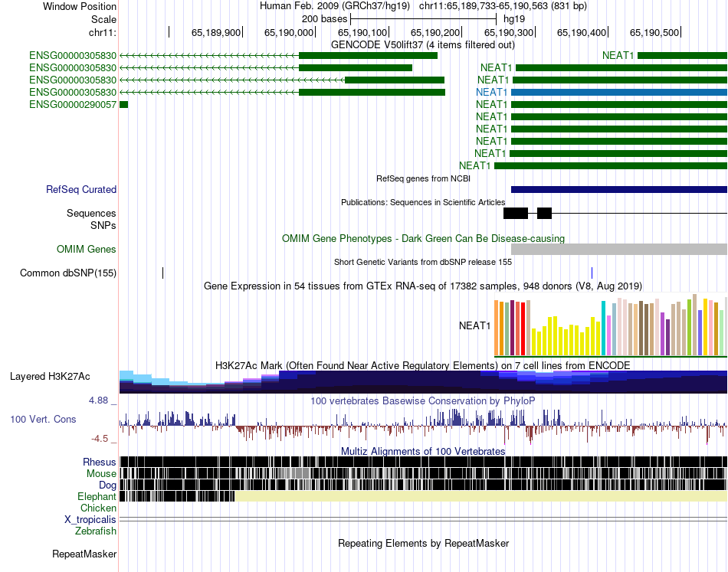Click the GTEx Gene Expression track title
This screenshot has width=728, height=572.
coord(423,286)
